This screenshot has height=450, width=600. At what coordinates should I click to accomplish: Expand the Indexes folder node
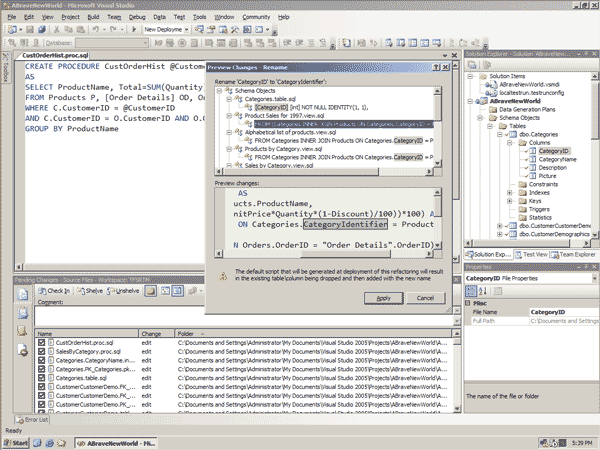[x=510, y=192]
